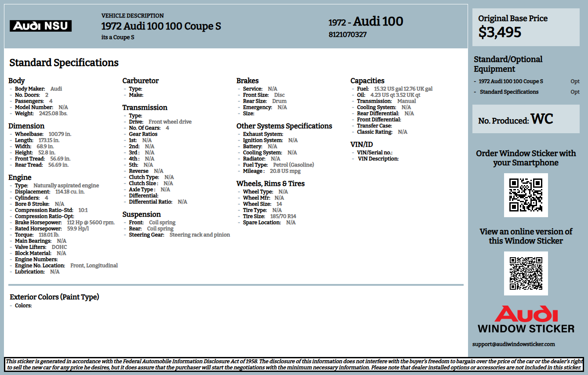Screen dimensions: 588x375
Task: Click the QR code under Order Window Sticker
Action: pos(526,195)
